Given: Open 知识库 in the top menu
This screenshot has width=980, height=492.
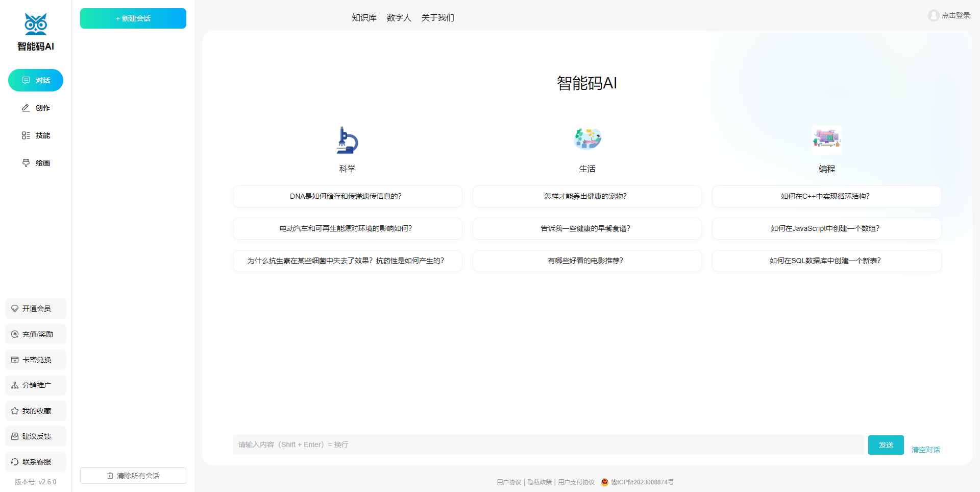Looking at the screenshot, I should click(x=364, y=18).
